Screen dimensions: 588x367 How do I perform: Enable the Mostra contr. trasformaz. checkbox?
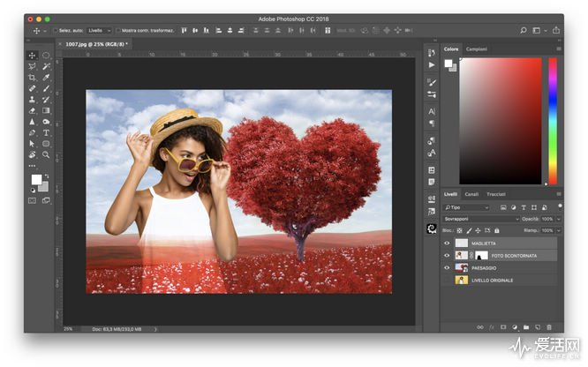click(118, 30)
